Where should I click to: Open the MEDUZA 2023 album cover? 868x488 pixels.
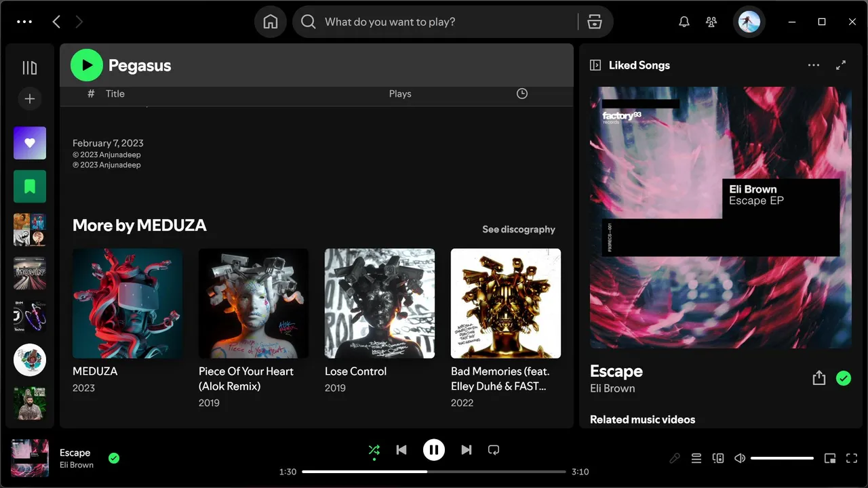pos(127,303)
